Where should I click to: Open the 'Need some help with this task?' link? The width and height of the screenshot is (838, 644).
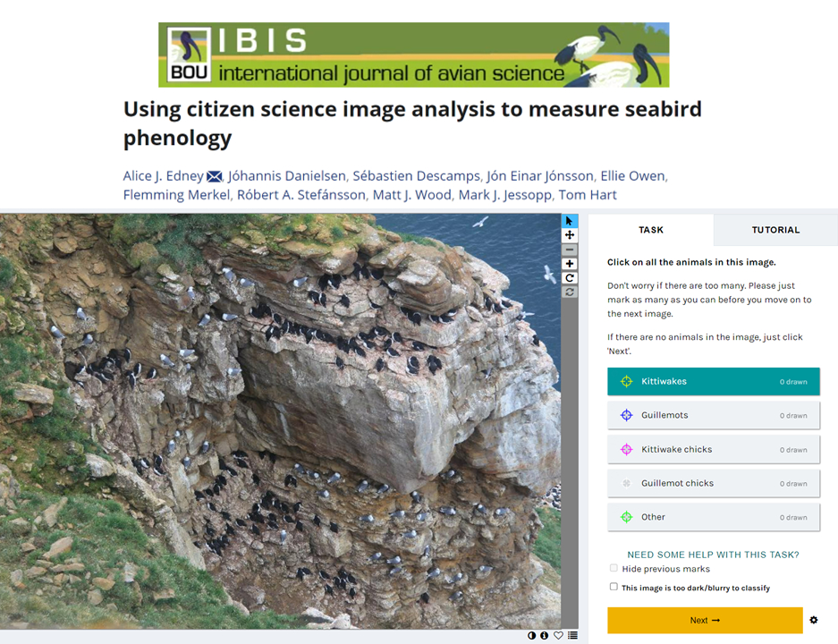click(713, 555)
